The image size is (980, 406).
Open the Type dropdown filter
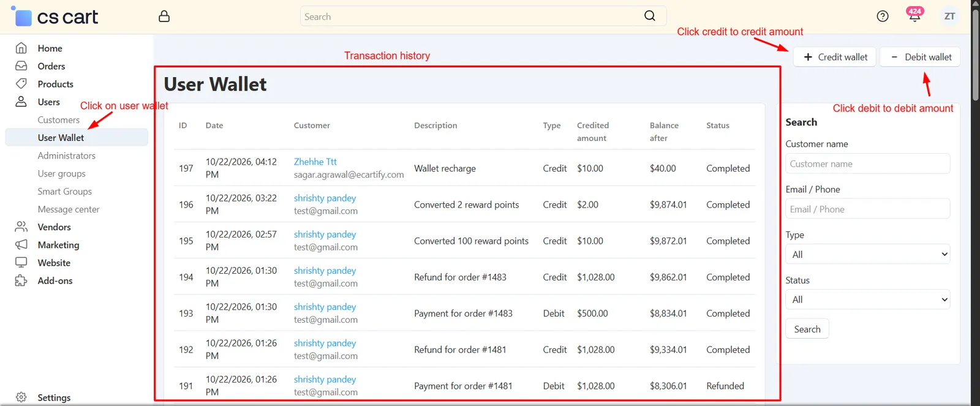[867, 254]
